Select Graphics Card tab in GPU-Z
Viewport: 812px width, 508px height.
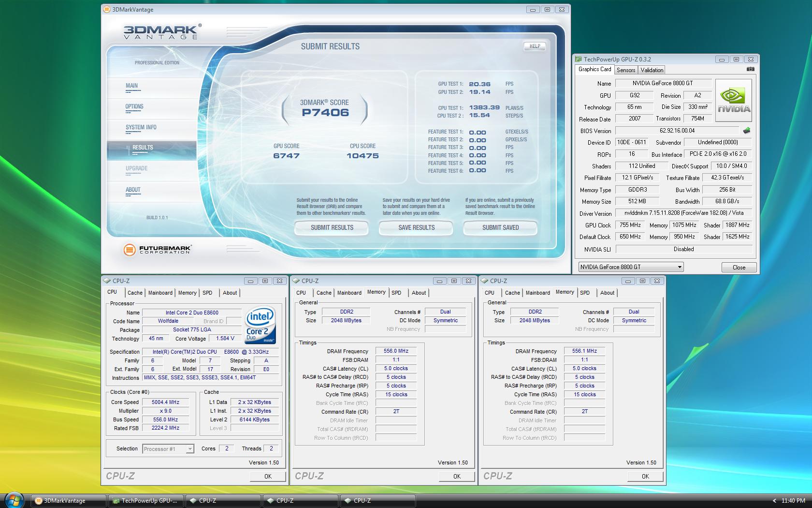tap(594, 69)
